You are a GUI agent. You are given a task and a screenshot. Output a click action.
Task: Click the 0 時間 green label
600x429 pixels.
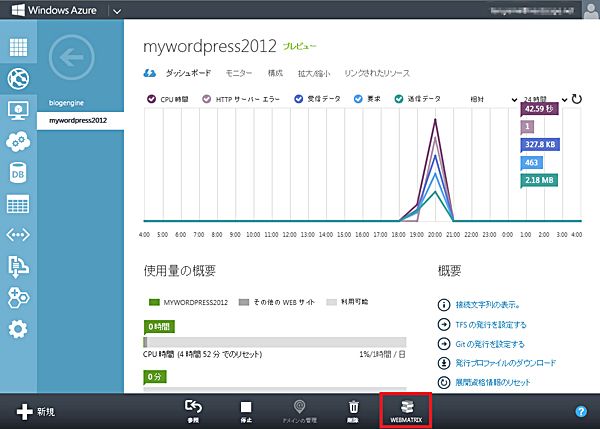tap(159, 326)
